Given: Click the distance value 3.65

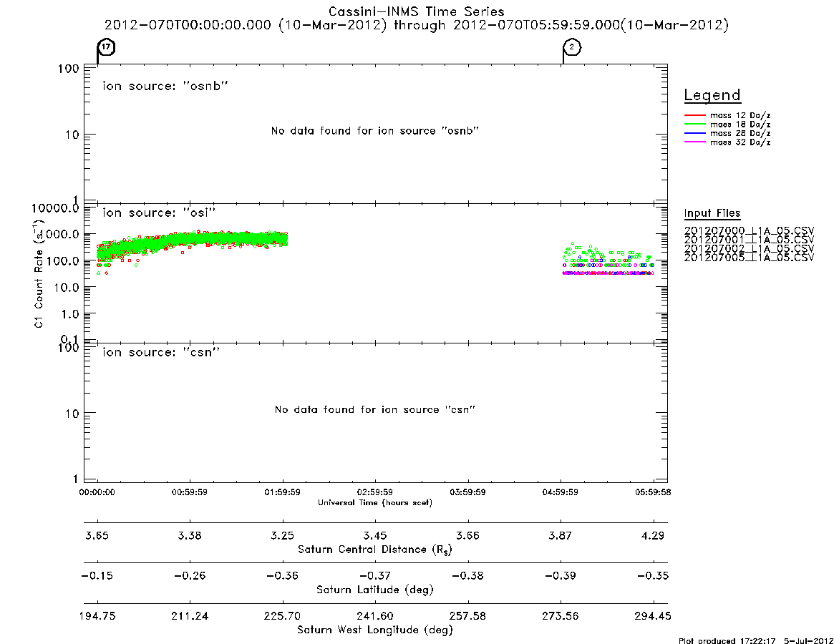Looking at the screenshot, I should coord(97,535).
